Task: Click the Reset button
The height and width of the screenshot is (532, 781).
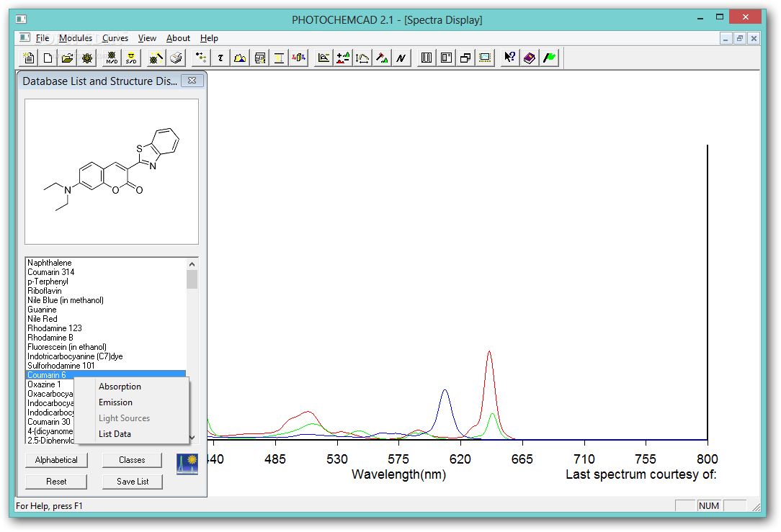Action: coord(56,481)
